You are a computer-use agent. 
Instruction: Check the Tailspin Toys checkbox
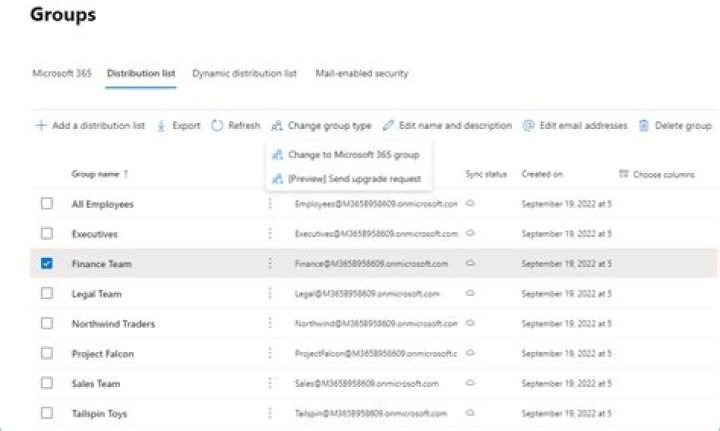pos(47,413)
